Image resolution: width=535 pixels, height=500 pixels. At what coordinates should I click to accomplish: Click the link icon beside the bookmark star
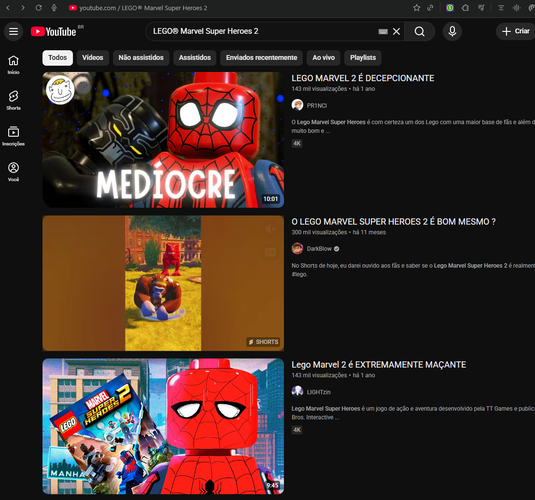coord(431,8)
